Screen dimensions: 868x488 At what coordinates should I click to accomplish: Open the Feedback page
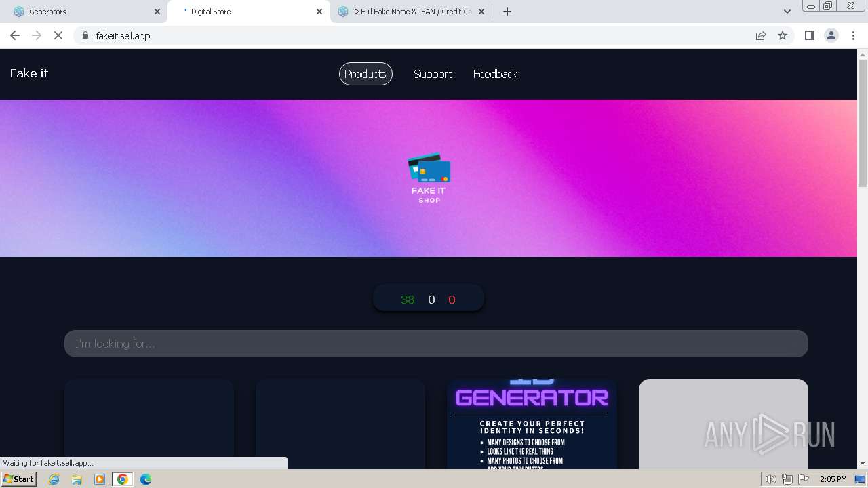point(495,74)
